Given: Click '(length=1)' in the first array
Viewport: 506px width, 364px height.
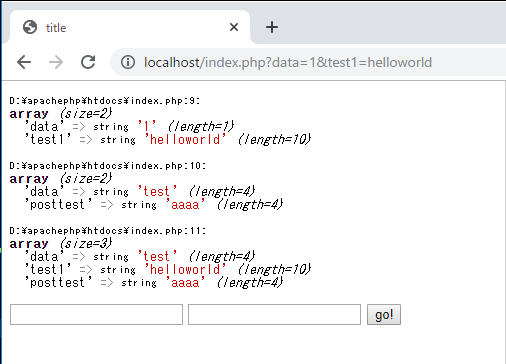Looking at the screenshot, I should click(x=201, y=127).
